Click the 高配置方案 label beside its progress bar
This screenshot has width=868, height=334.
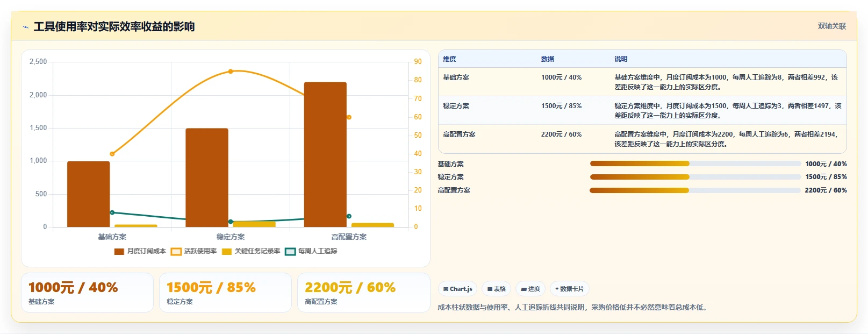pyautogui.click(x=454, y=190)
